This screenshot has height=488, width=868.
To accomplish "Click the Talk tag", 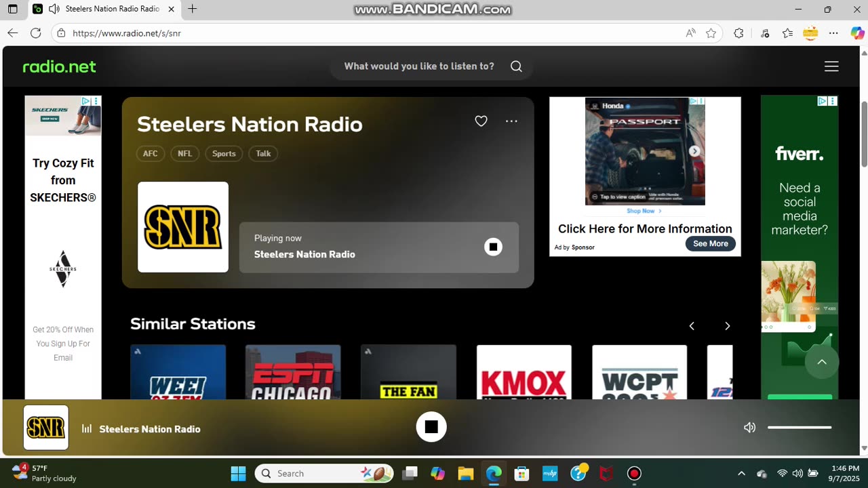I will pos(263,154).
